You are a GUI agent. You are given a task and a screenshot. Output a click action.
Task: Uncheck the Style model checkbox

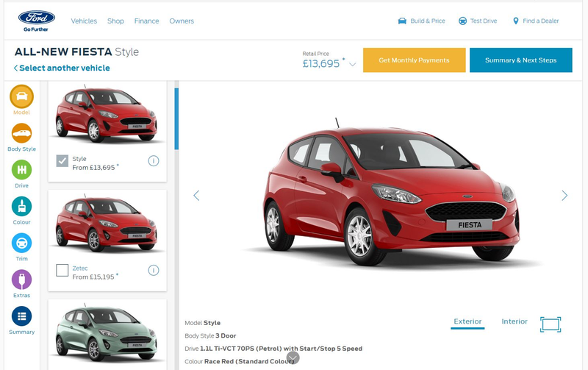[62, 161]
